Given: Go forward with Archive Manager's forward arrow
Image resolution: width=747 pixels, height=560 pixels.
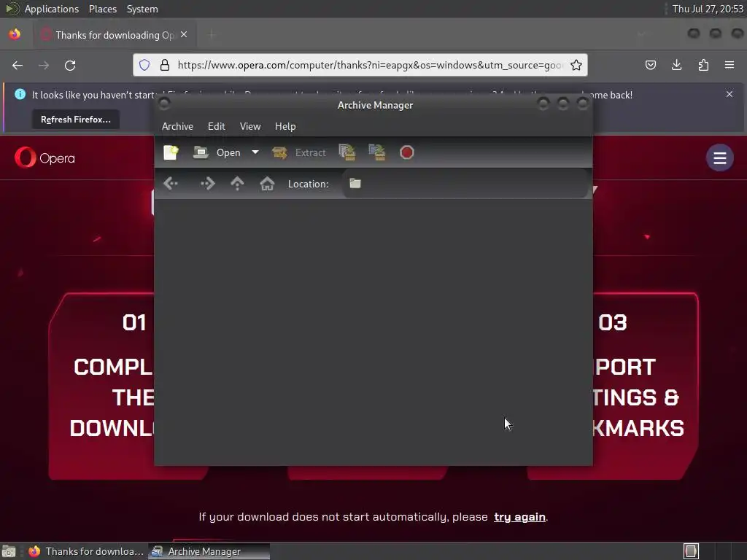Looking at the screenshot, I should [207, 183].
